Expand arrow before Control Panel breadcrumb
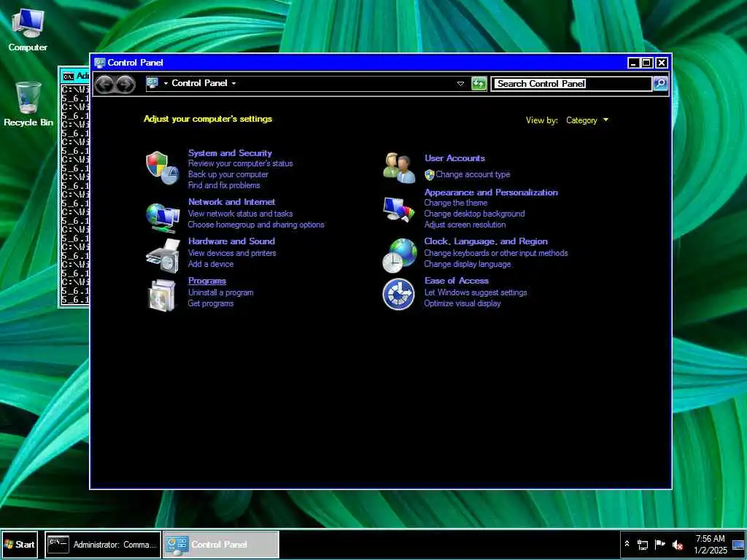Screen dimensions: 747x560 click(x=166, y=83)
